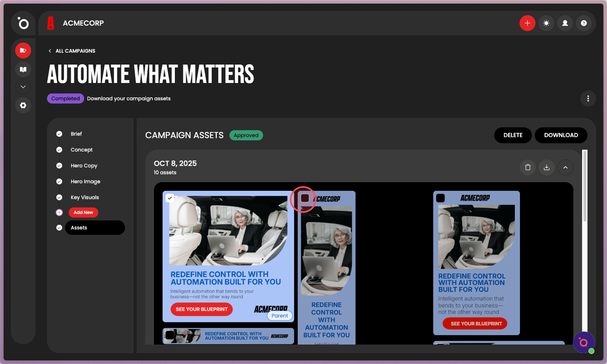Open the campaign three-dot options menu
The width and height of the screenshot is (607, 364).
[x=588, y=99]
